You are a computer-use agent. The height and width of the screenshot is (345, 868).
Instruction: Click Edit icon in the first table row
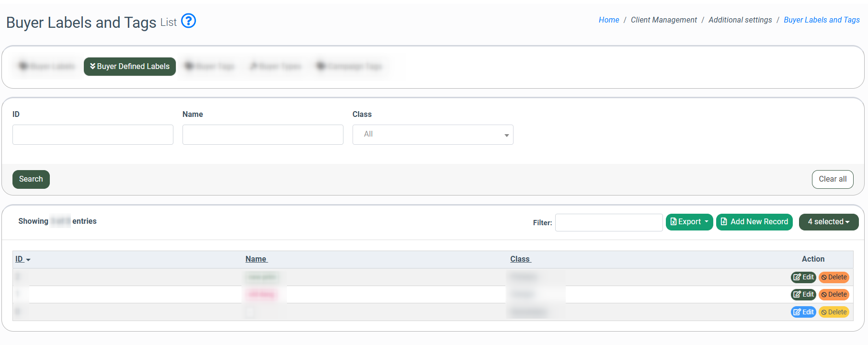point(803,277)
